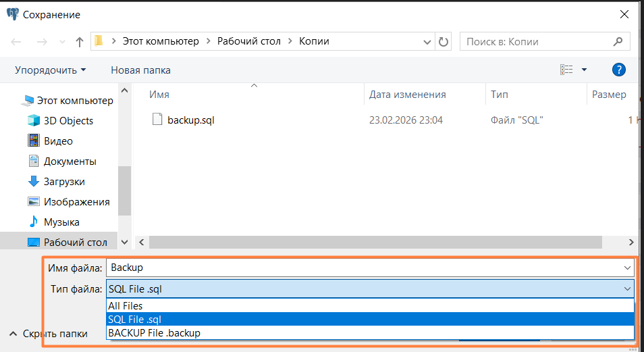Go forward with the right arrow
Screen dimensions: 644x352
pos(42,41)
